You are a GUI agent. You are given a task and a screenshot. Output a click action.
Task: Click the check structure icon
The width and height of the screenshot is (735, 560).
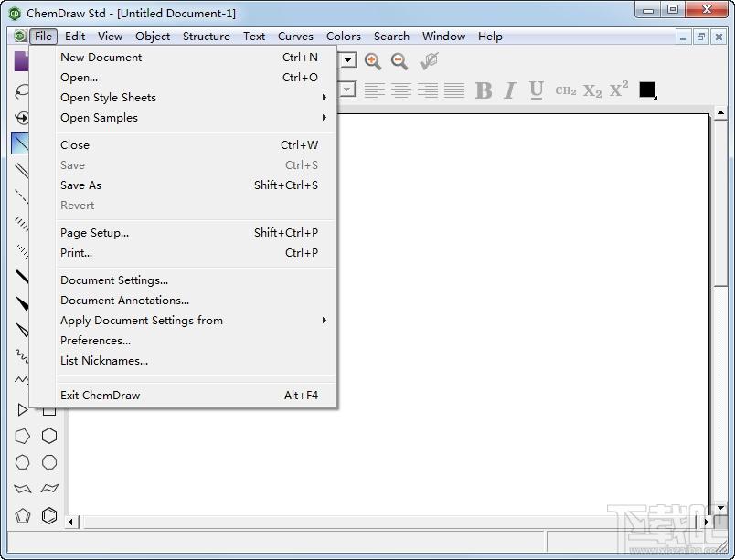pos(429,61)
